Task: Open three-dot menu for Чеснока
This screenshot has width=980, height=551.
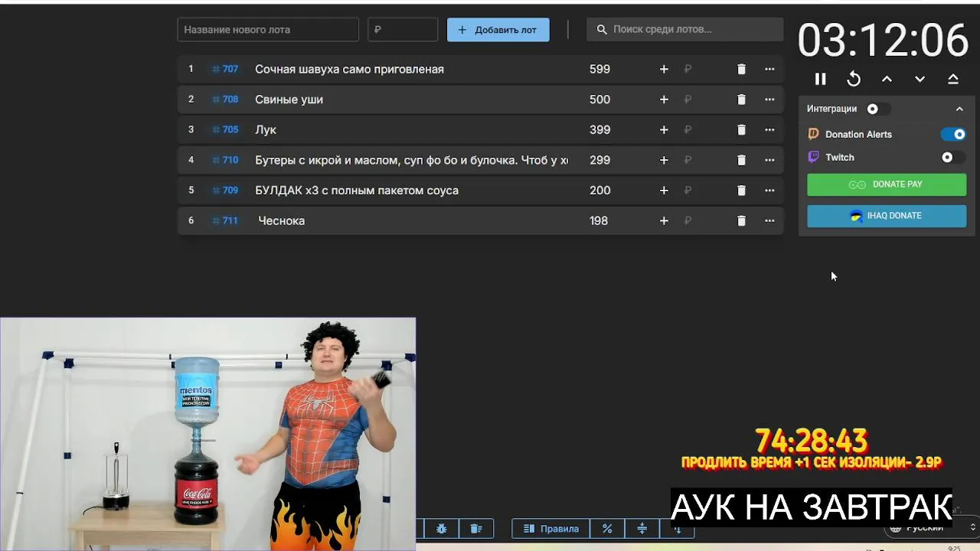Action: pos(769,220)
